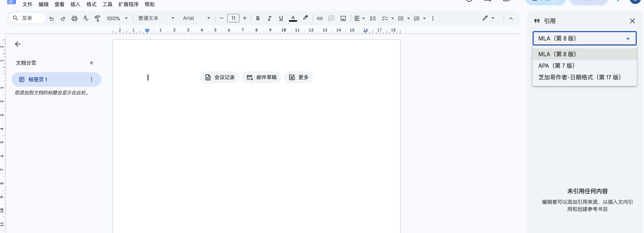Open the 100% zoom dropdown
The width and height of the screenshot is (644, 233).
coord(117,18)
